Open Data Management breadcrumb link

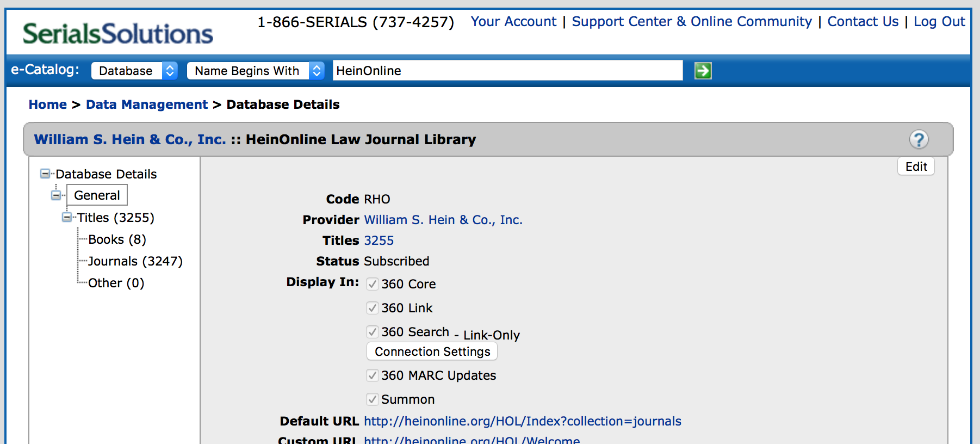(x=147, y=104)
